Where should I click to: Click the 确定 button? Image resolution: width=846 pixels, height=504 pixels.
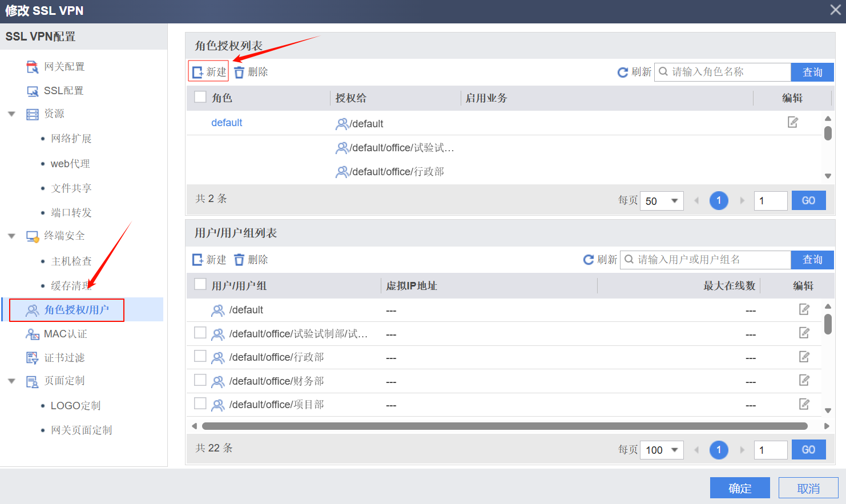(739, 488)
